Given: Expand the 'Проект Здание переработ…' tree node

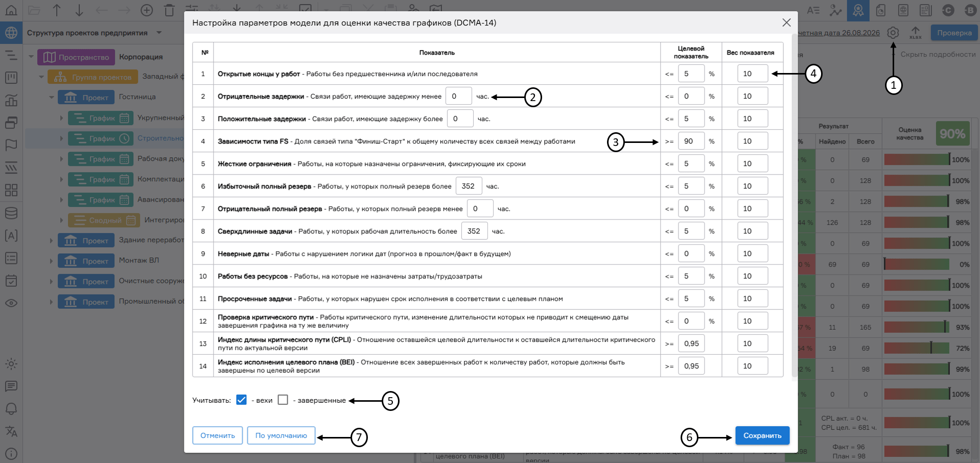Looking at the screenshot, I should (x=52, y=240).
